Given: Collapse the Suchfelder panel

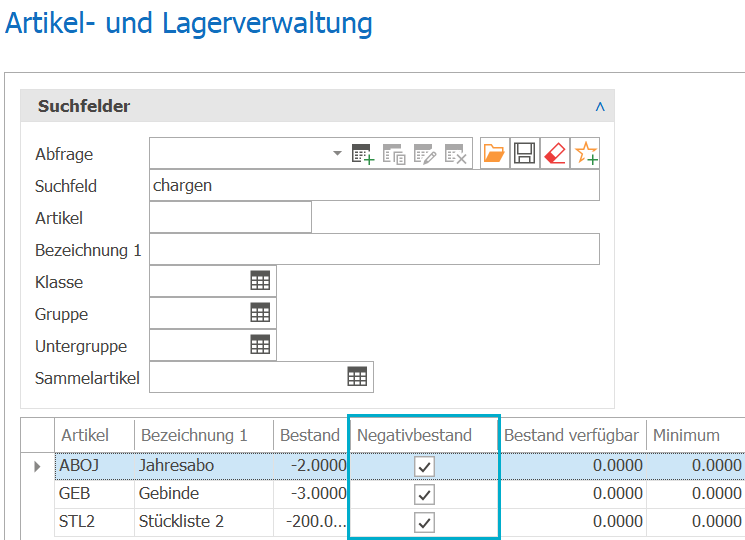Looking at the screenshot, I should [x=600, y=106].
